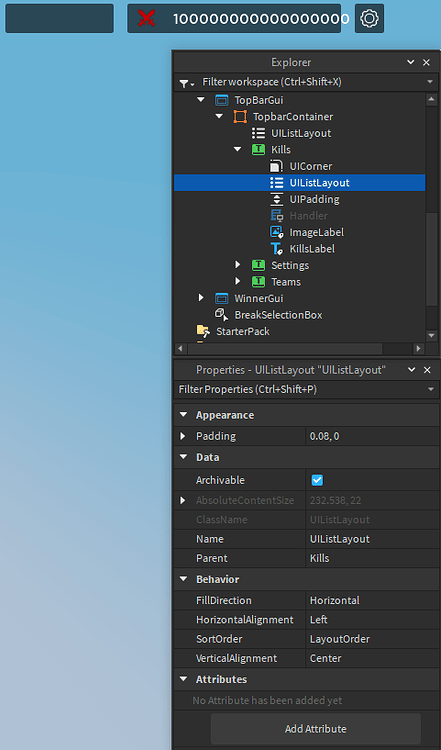Expand the Settings tree node

(x=238, y=265)
